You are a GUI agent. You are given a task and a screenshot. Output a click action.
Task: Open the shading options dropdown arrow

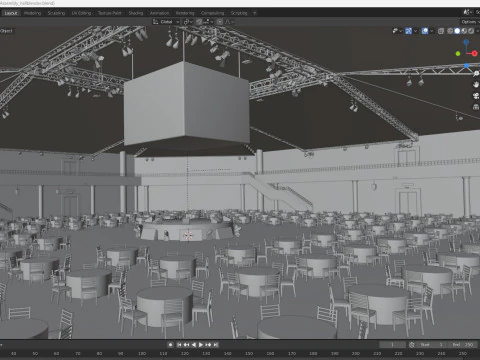point(478,31)
